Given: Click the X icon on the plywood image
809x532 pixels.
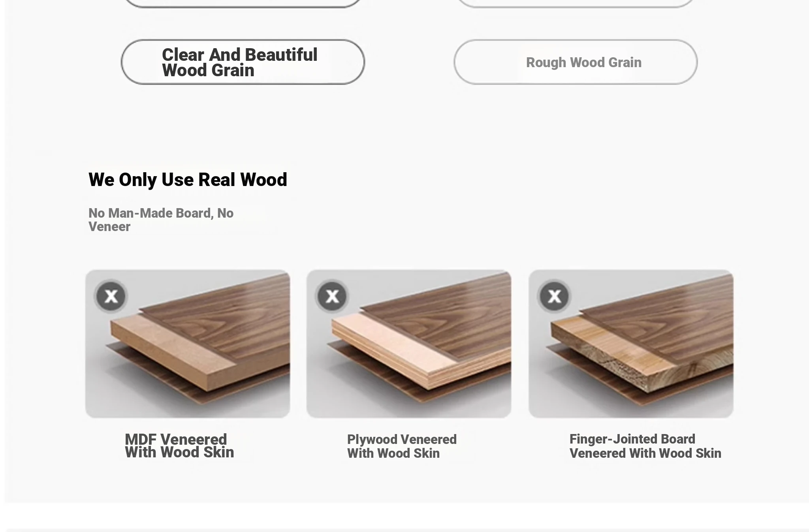Looking at the screenshot, I should (x=332, y=296).
